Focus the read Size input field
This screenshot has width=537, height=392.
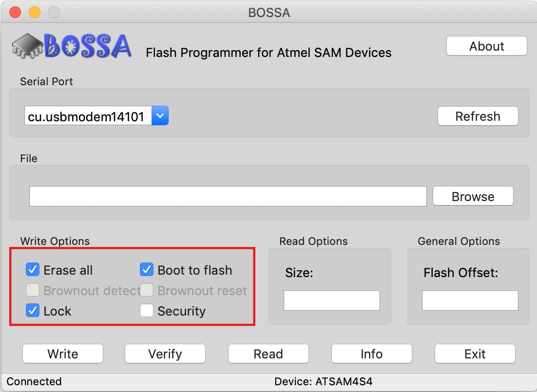pyautogui.click(x=332, y=300)
